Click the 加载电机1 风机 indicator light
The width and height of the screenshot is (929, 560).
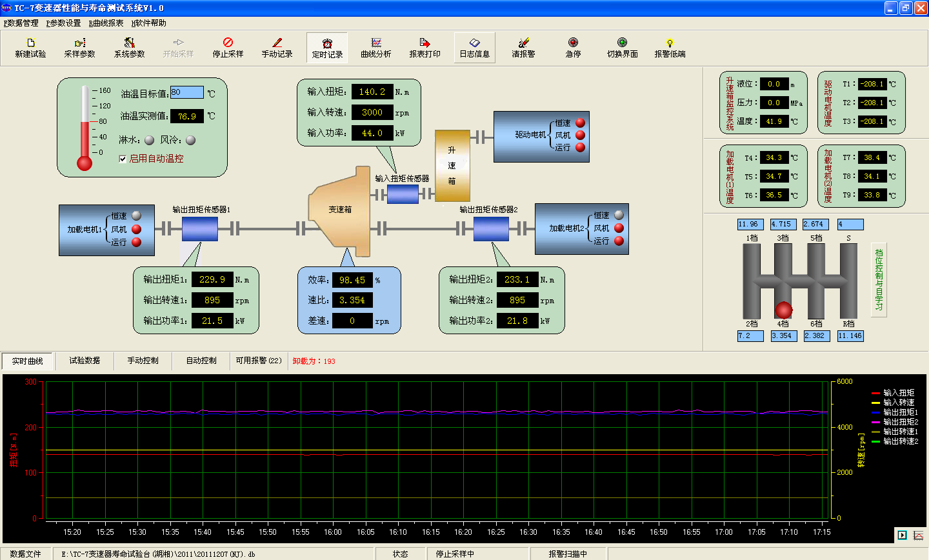click(x=136, y=229)
